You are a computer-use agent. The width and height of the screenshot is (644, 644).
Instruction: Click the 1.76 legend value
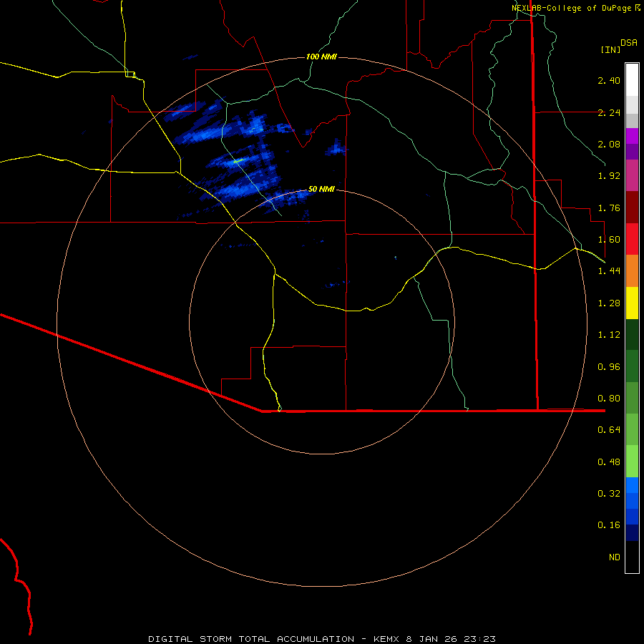click(609, 208)
